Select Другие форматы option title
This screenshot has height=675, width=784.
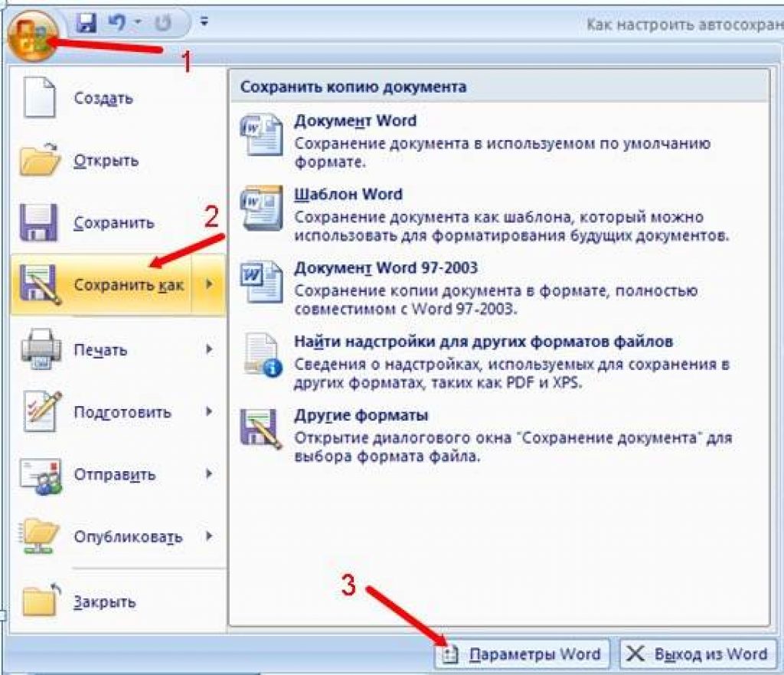361,415
